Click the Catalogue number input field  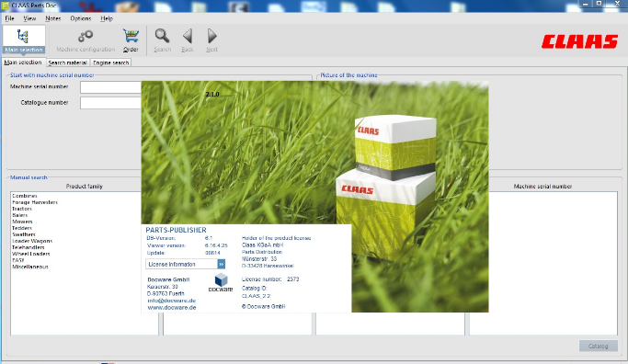pyautogui.click(x=111, y=103)
